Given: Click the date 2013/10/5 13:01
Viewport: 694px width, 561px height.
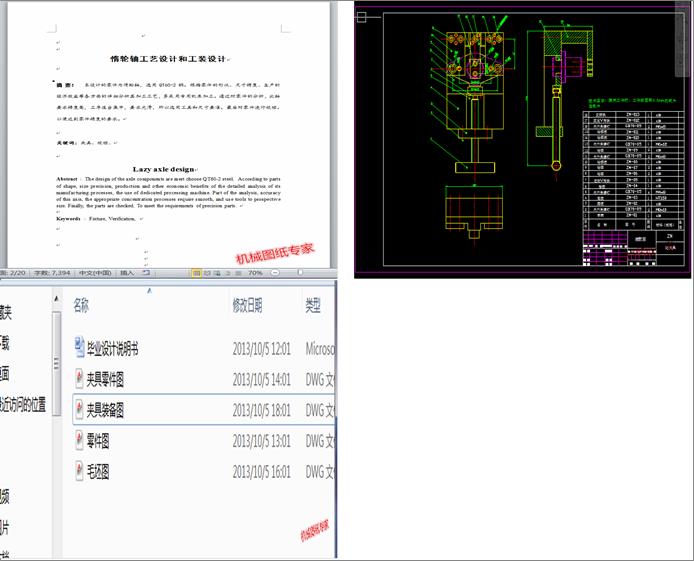Looking at the screenshot, I should [x=262, y=441].
